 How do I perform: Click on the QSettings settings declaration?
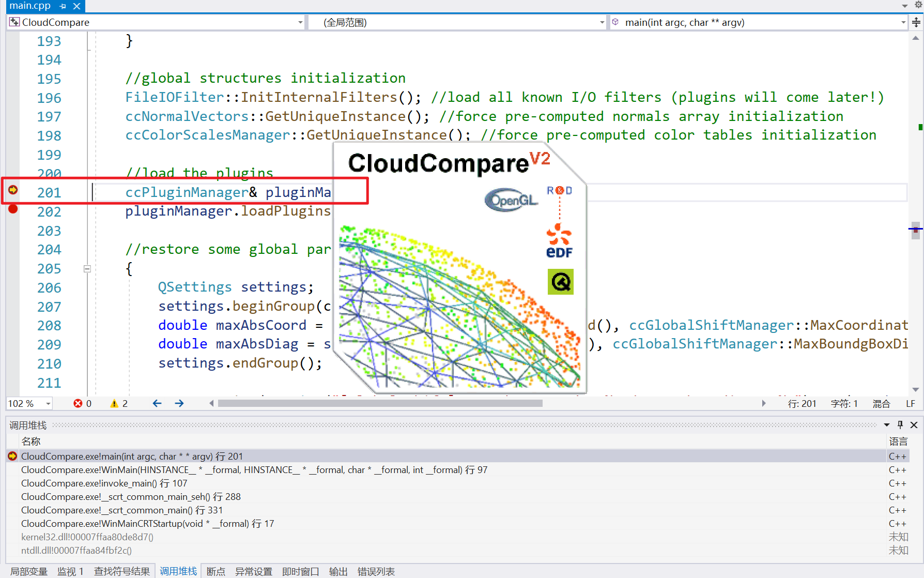[236, 287]
